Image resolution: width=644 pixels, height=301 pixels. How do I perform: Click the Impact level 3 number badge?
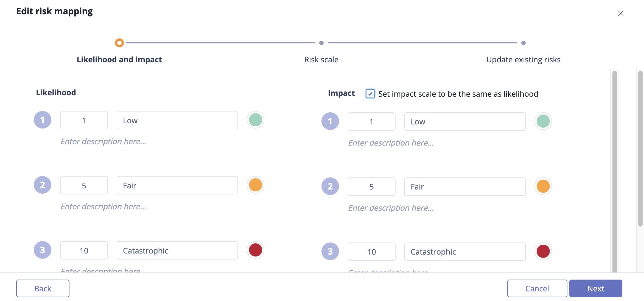click(330, 251)
